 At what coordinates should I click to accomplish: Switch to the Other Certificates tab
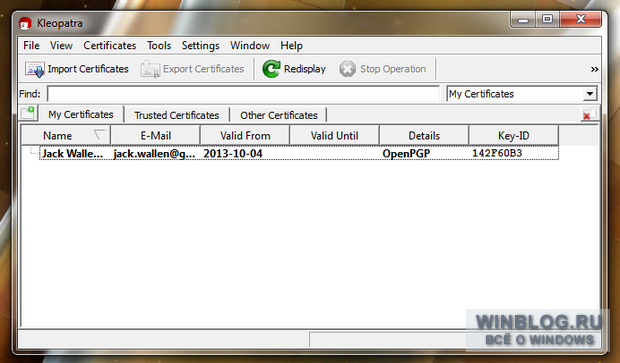[x=279, y=115]
